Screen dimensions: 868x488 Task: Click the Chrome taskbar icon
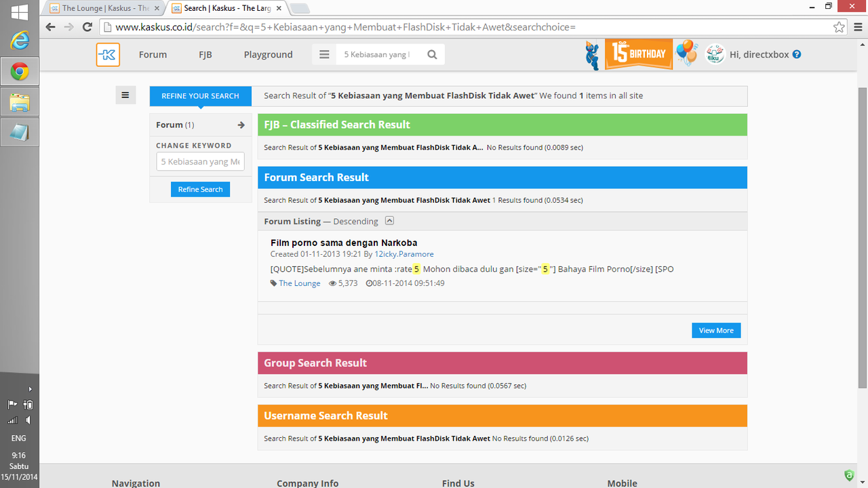point(20,71)
